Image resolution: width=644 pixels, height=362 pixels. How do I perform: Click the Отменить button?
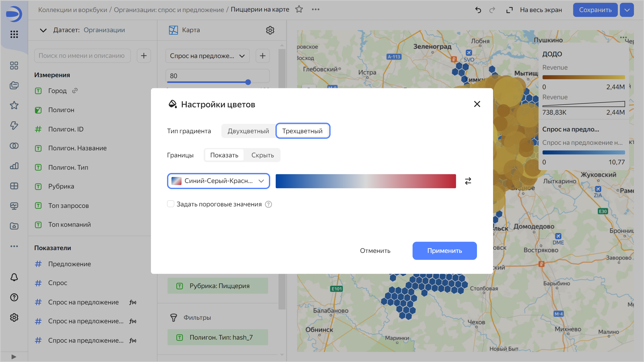point(375,251)
